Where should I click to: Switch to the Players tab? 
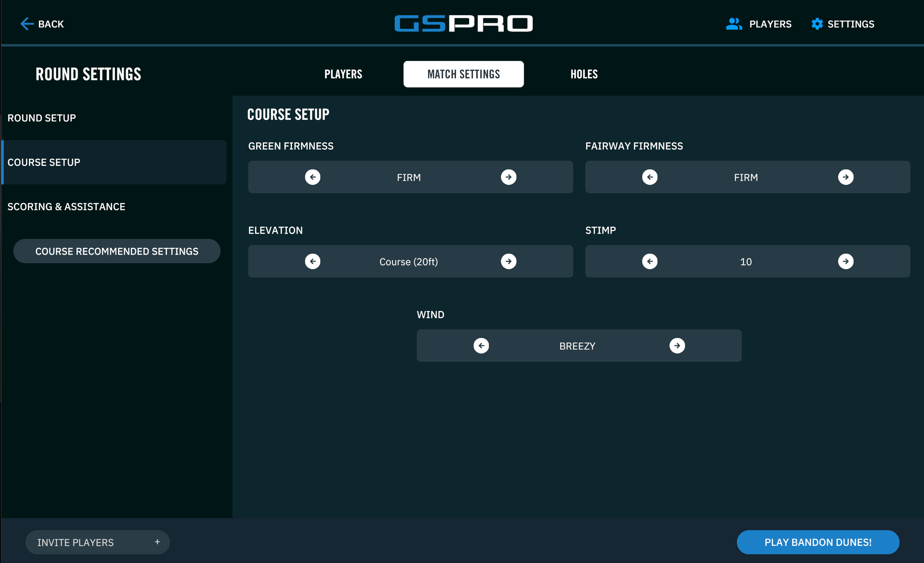click(x=343, y=74)
